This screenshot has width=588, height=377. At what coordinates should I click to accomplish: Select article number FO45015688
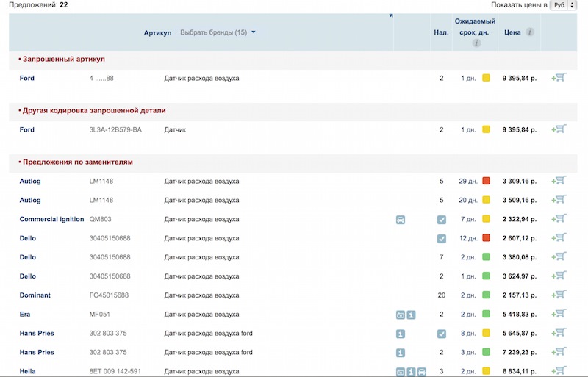coord(109,295)
